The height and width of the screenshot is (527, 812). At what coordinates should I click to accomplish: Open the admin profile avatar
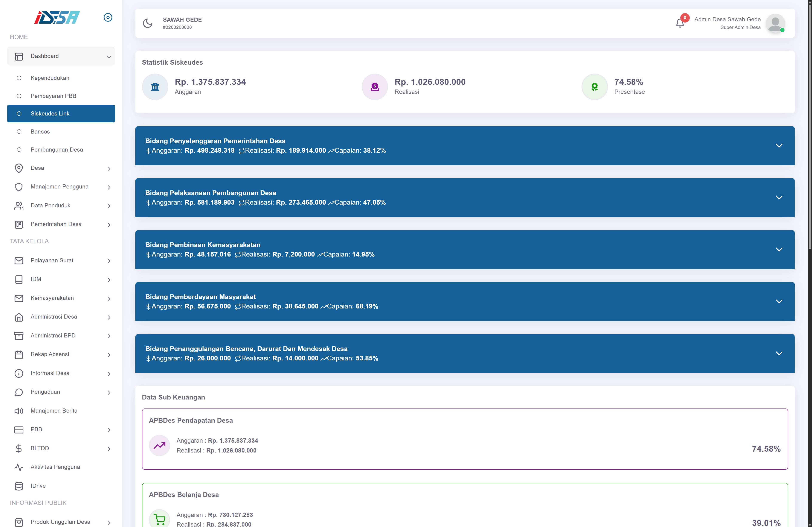tap(775, 23)
